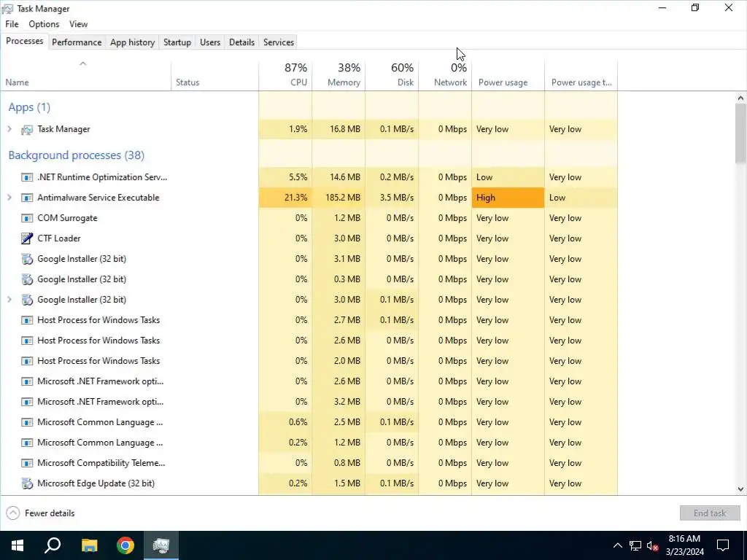Click the process list scrollbar thumb
Viewport: 747px width, 560px height.
pyautogui.click(x=740, y=133)
